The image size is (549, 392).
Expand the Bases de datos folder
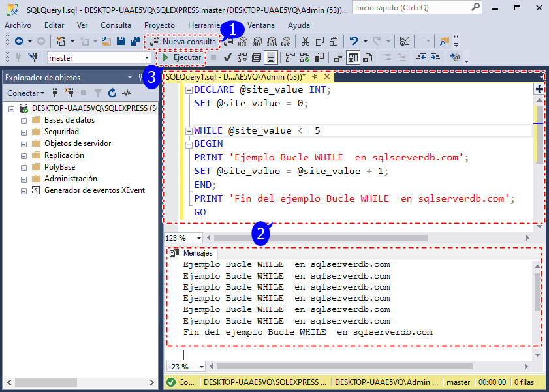click(x=24, y=121)
